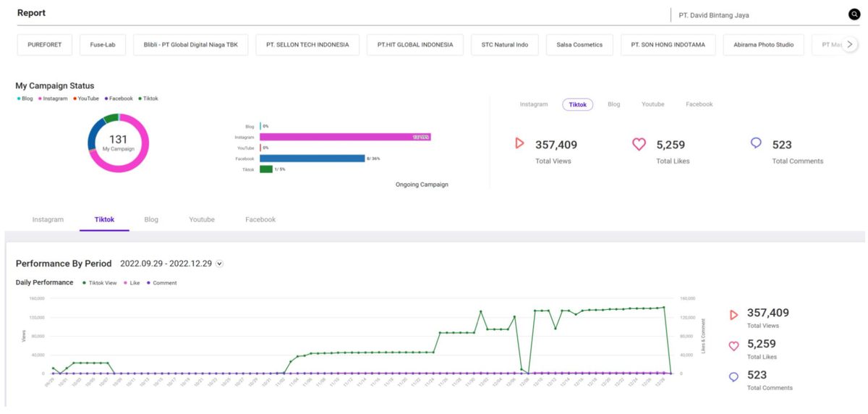Toggle Comment series in daily chart
Viewport: 868px width, 414px height.
[x=162, y=283]
